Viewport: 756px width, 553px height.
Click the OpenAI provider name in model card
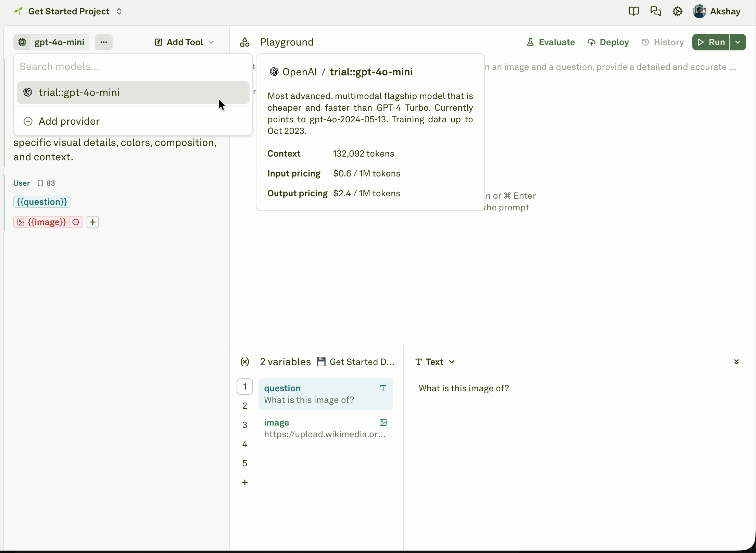[300, 72]
